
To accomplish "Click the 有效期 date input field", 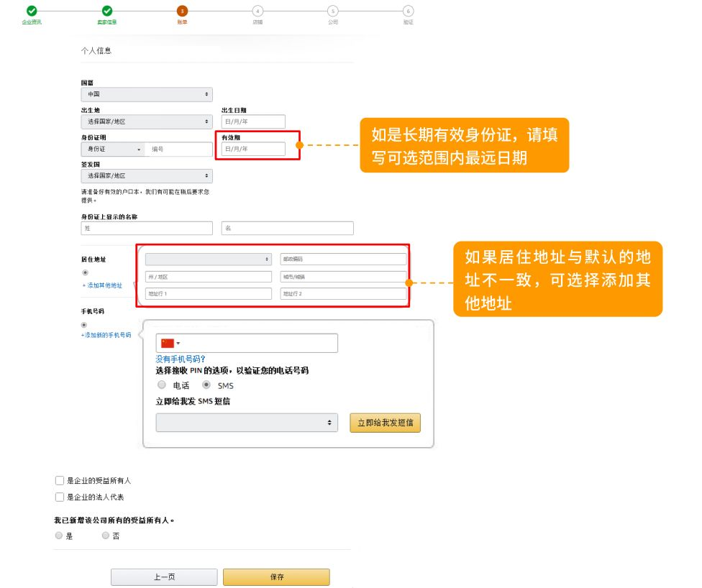I will [x=253, y=149].
